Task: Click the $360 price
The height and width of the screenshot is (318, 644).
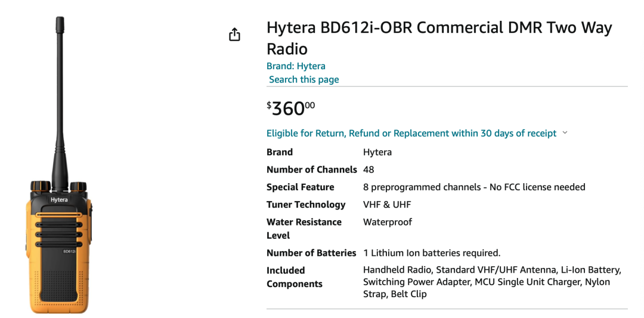Action: click(291, 109)
